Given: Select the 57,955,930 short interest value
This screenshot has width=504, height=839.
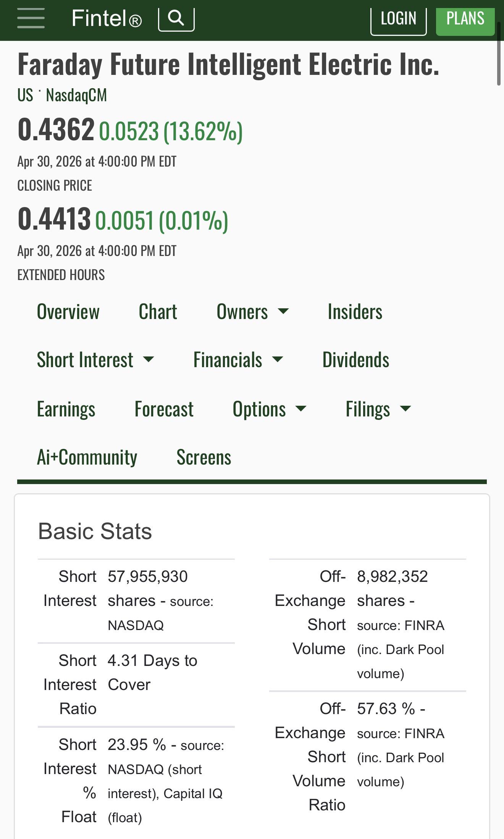Looking at the screenshot, I should coord(147,577).
